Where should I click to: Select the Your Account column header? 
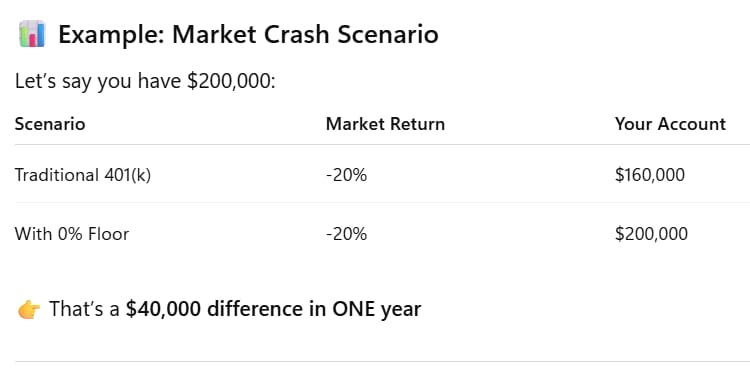pos(670,124)
